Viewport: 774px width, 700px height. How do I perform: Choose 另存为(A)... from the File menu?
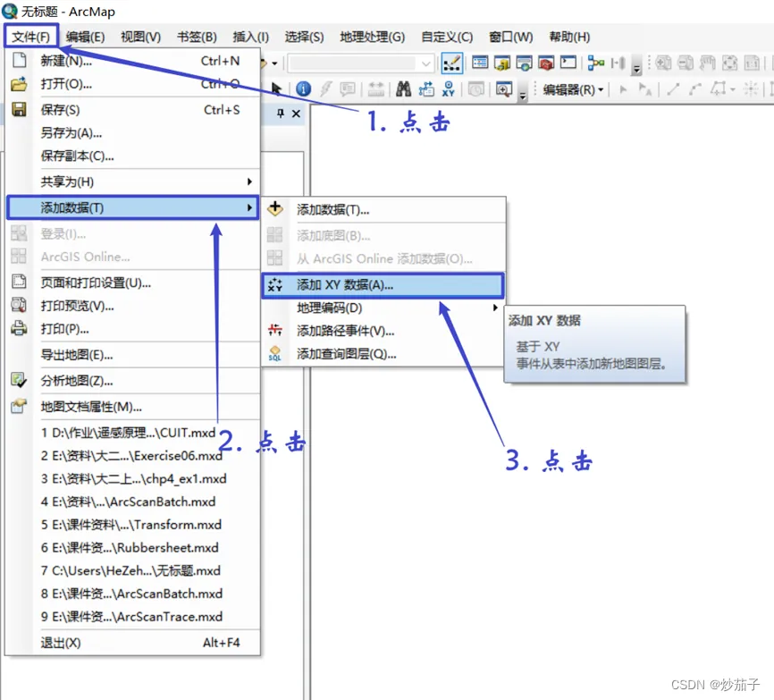[132, 133]
